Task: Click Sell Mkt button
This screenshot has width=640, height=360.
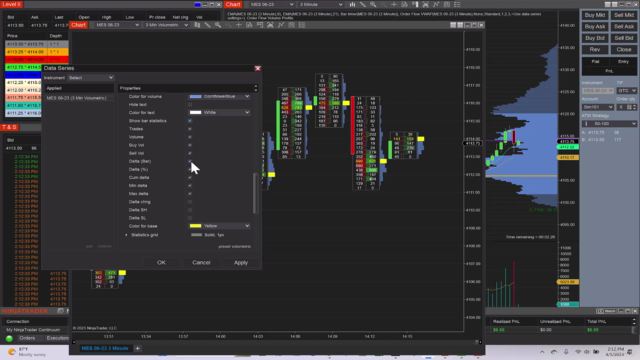Action: pos(624,15)
